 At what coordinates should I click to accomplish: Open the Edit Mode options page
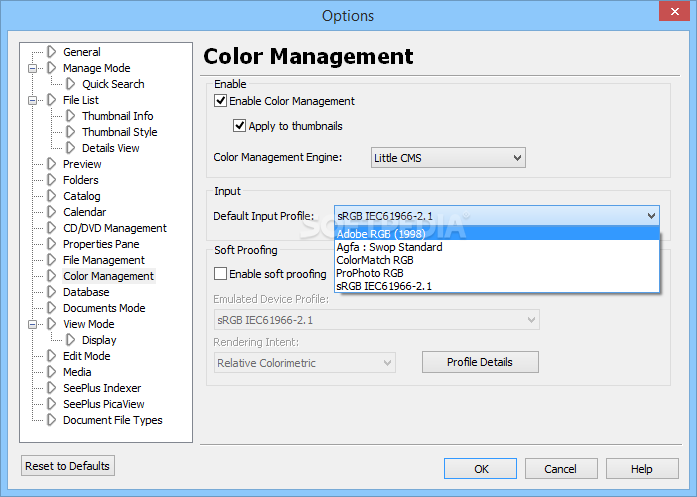pos(86,356)
